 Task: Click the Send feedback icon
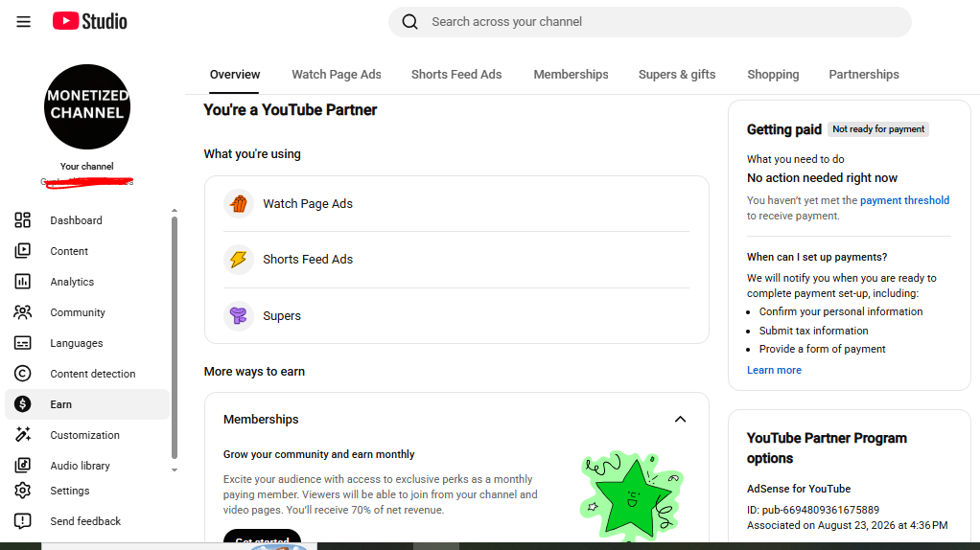pyautogui.click(x=22, y=521)
